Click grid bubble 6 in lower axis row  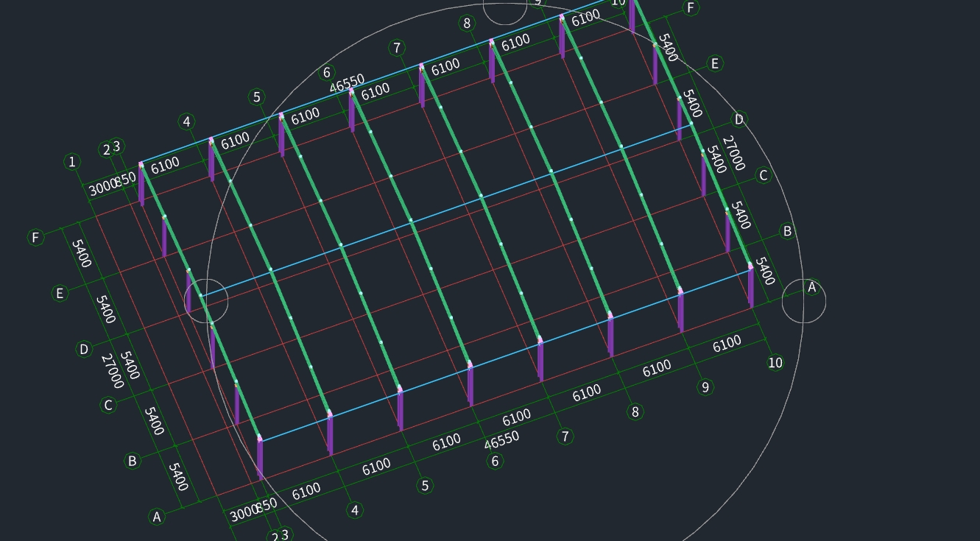[x=495, y=462]
